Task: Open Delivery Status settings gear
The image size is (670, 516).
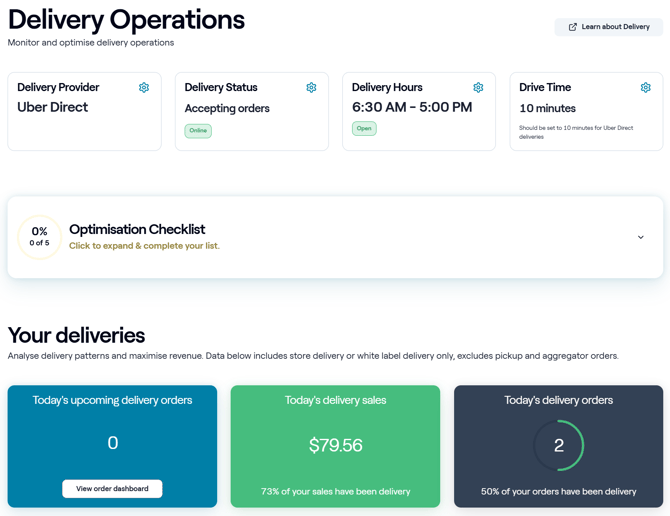Action: click(311, 88)
